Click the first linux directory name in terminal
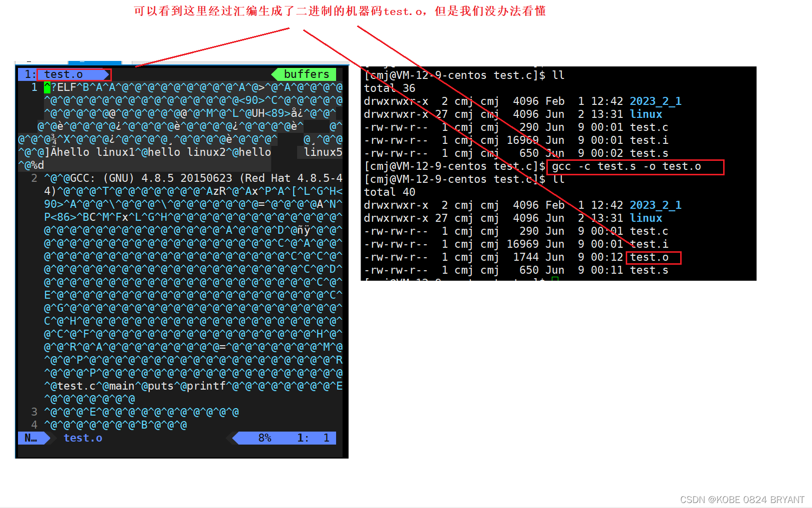Image resolution: width=812 pixels, height=508 pixels. [x=646, y=114]
